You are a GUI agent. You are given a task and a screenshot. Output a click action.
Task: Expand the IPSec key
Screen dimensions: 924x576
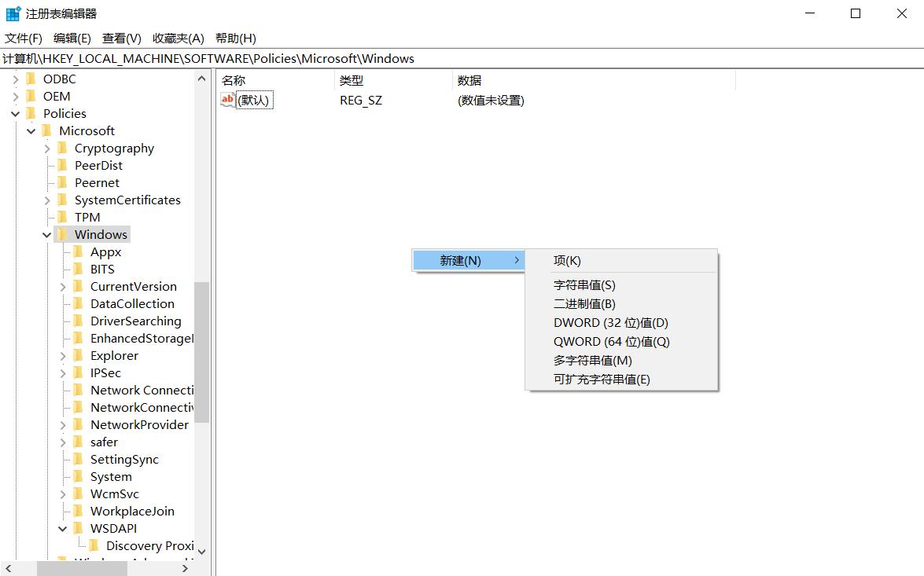(x=62, y=372)
